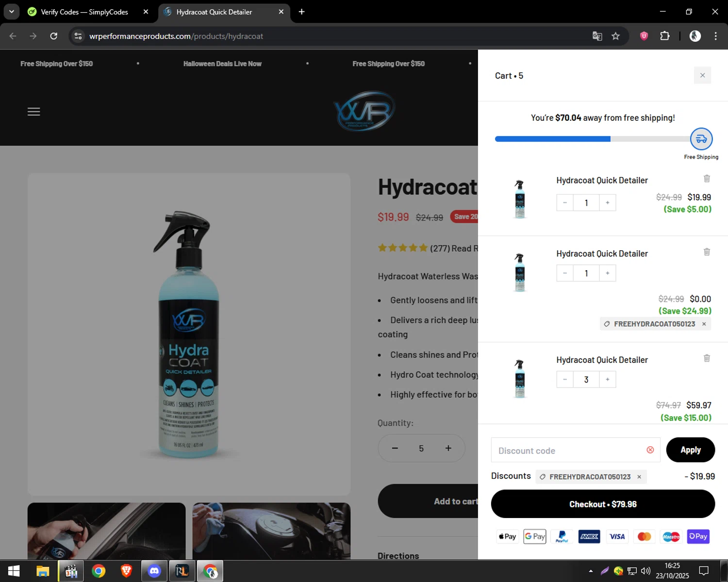This screenshot has width=728, height=582.
Task: Increase quantity of the $59.97 Hydracoat item
Action: point(608,379)
